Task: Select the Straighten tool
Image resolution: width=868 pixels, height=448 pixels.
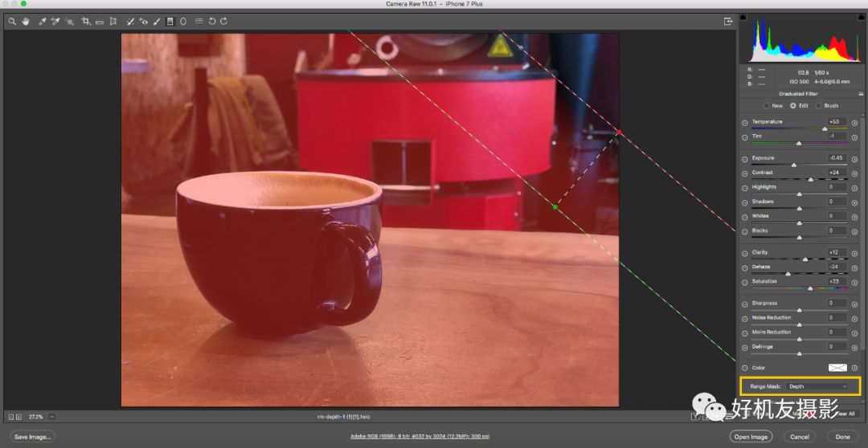Action: point(100,22)
